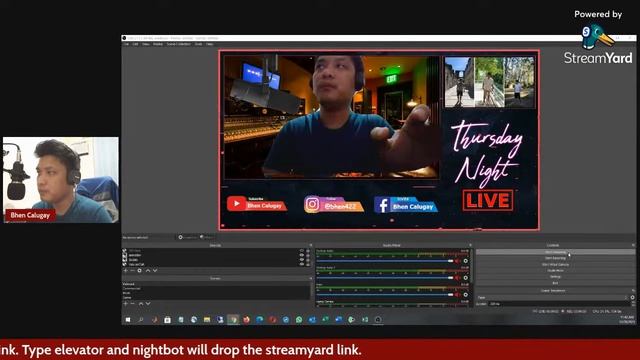This screenshot has width=640, height=360.
Task: Pop out the Scenes dock icon
Action: pyautogui.click(x=311, y=278)
